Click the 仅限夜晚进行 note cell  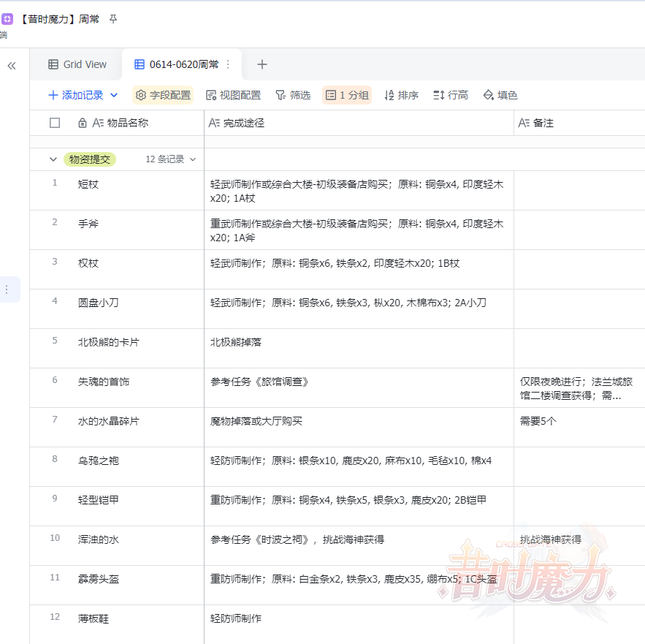pyautogui.click(x=579, y=388)
